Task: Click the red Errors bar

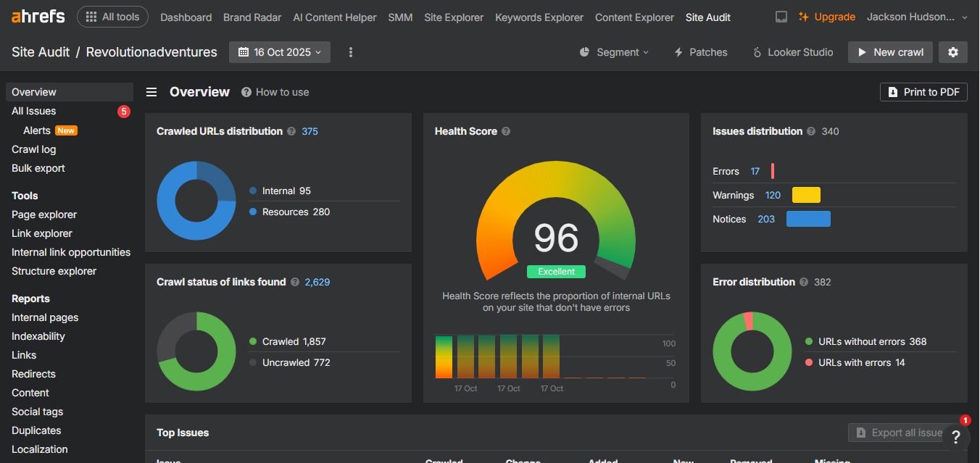Action: (x=773, y=171)
